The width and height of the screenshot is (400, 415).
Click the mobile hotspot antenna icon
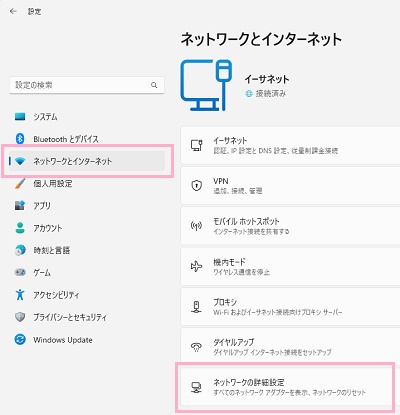tap(196, 226)
